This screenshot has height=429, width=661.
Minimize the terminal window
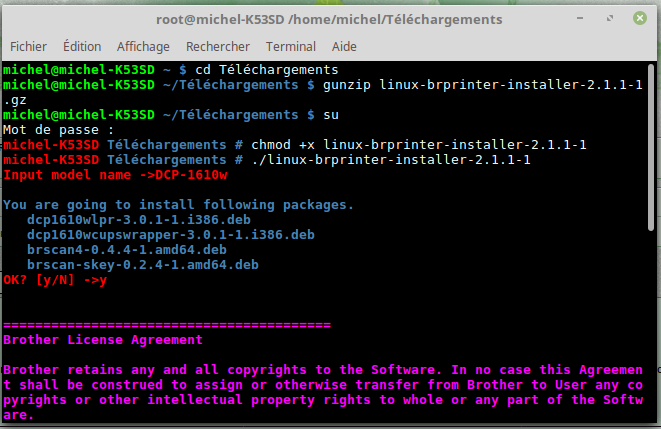pos(580,18)
